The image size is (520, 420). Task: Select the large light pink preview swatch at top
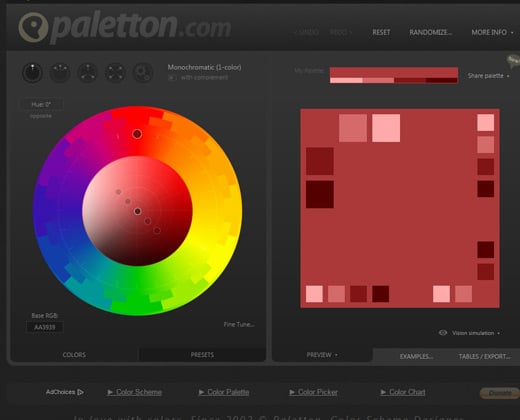click(x=386, y=128)
